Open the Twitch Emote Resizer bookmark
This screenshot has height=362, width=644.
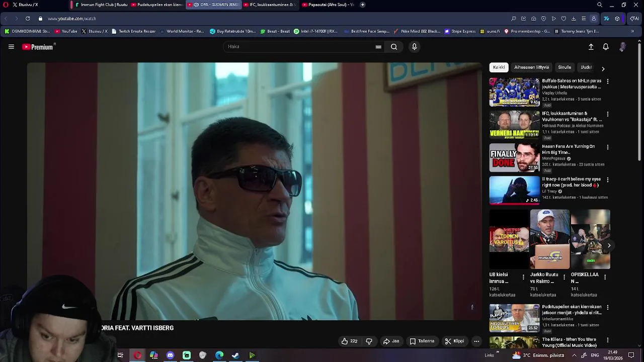tap(134, 31)
